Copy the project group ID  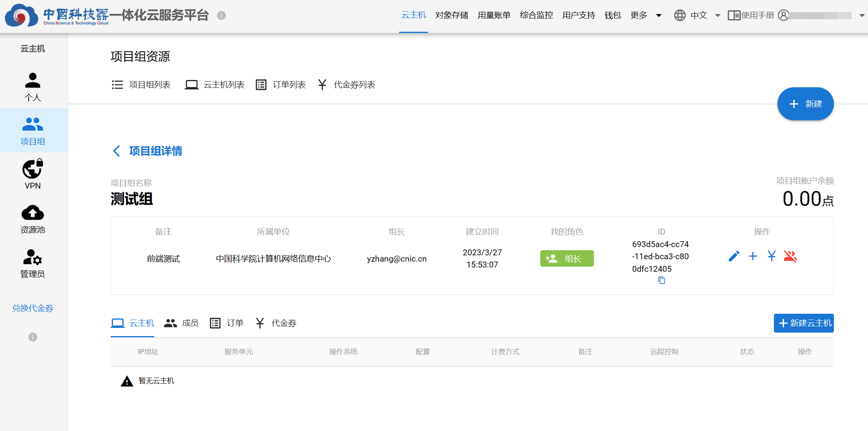(661, 280)
